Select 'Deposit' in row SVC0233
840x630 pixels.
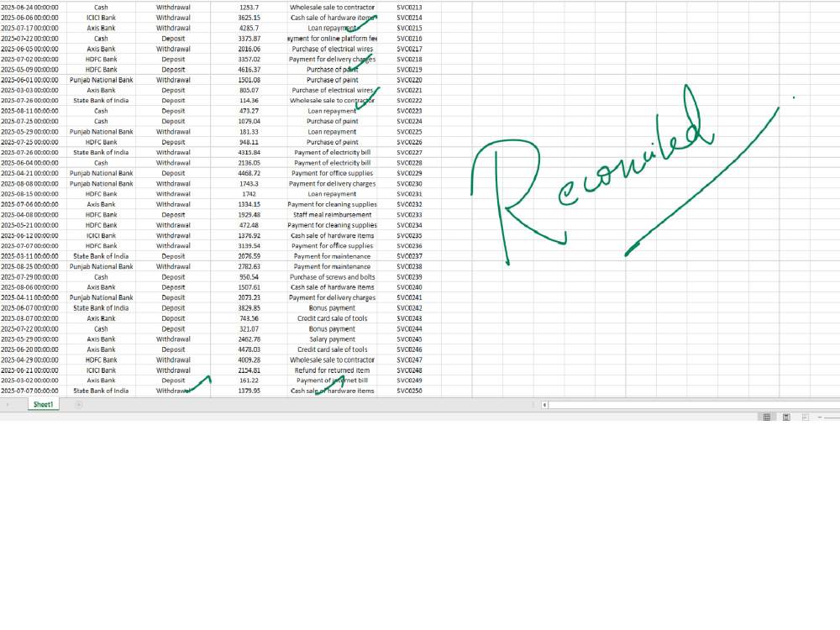[173, 215]
